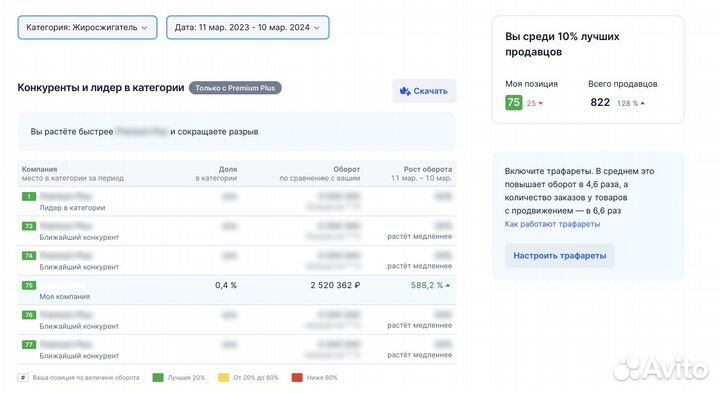Click the 'Только с Premium Plus' badge
720x394 pixels.
pos(235,88)
